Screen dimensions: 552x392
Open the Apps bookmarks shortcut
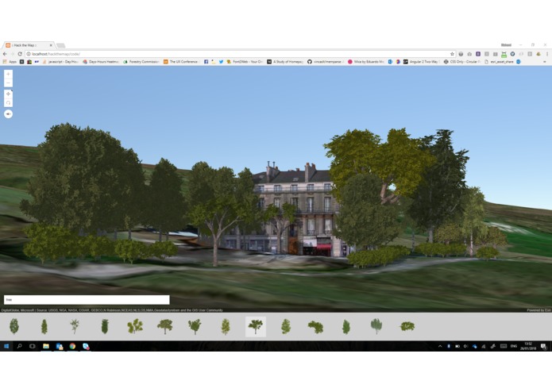pos(10,62)
